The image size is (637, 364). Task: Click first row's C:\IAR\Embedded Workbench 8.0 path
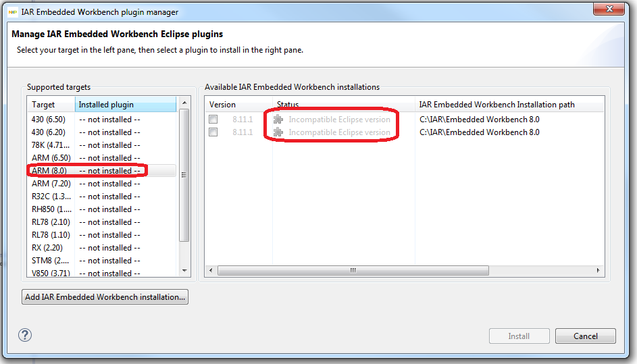[480, 120]
